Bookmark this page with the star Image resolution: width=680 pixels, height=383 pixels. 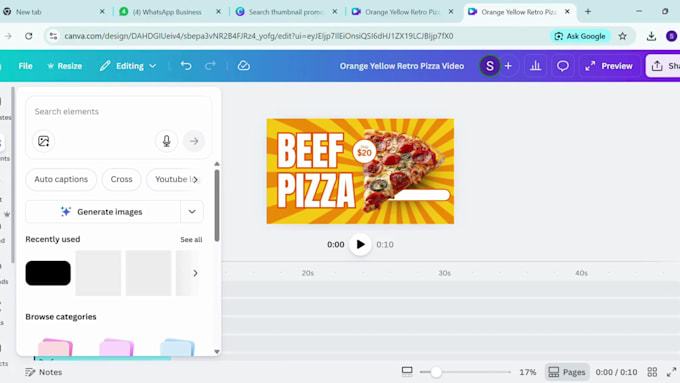click(x=623, y=36)
